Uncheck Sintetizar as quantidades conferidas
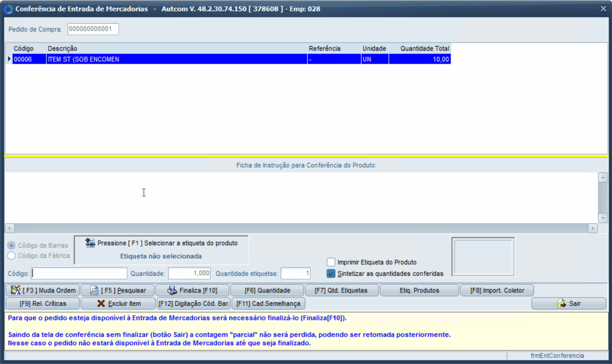 point(331,273)
